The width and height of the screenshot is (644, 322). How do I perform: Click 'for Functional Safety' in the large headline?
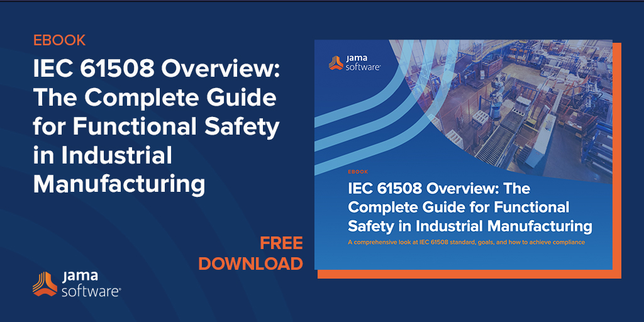(156, 127)
